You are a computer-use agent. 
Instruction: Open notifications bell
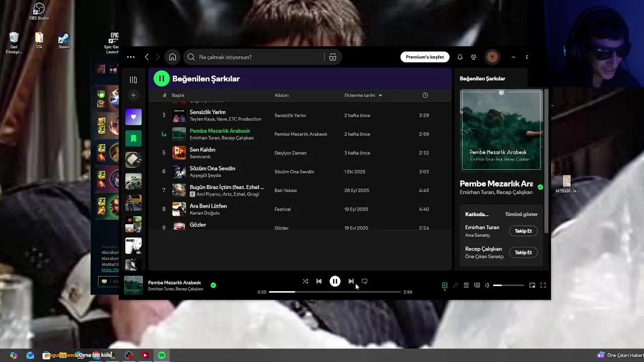click(460, 57)
